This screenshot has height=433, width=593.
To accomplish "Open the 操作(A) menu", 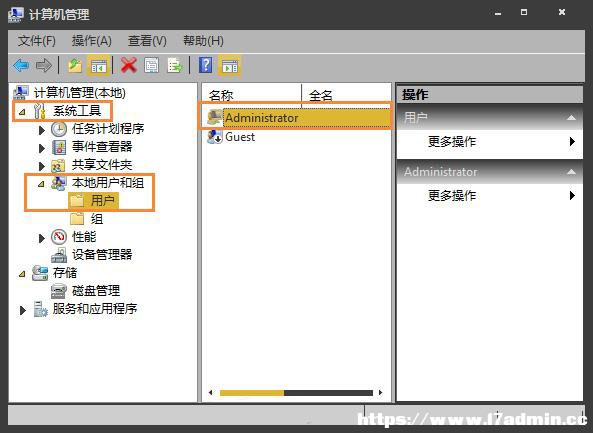I will pos(92,40).
